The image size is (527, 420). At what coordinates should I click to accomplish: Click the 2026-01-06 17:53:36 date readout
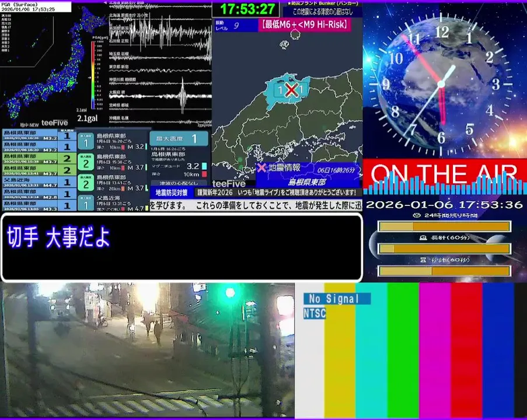click(x=444, y=205)
